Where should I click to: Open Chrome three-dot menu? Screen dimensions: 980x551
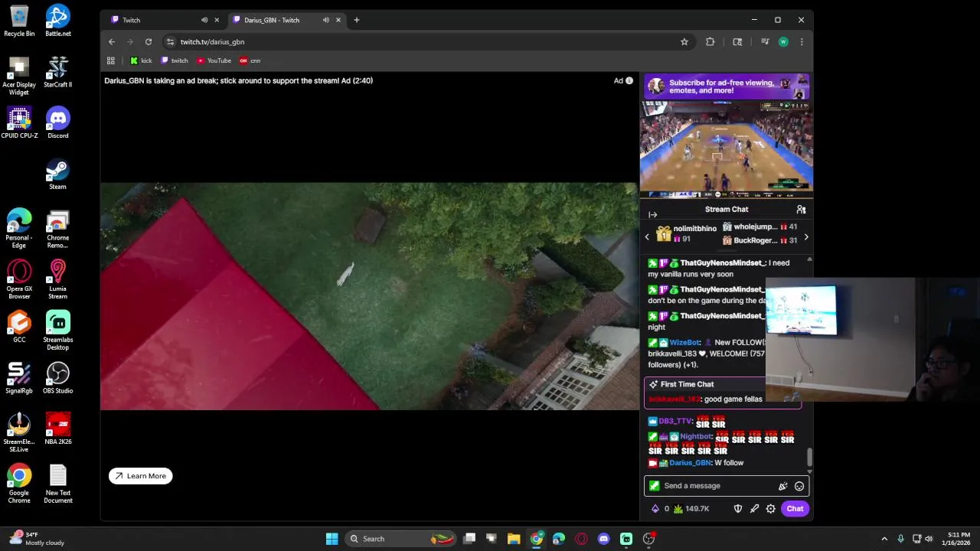[x=802, y=42]
